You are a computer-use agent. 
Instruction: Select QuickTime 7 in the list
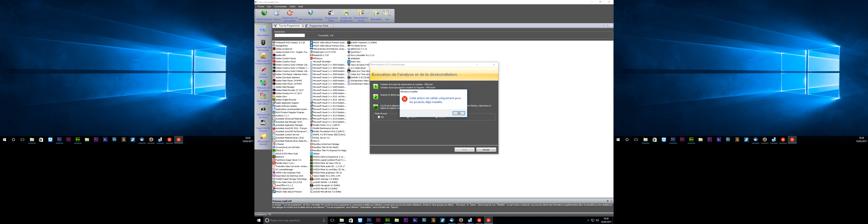click(x=354, y=52)
